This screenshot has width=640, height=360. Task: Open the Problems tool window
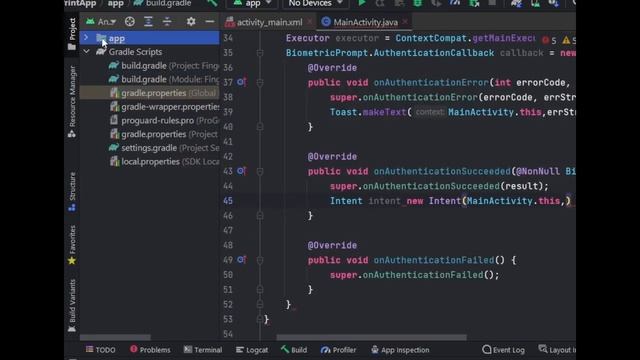[150, 350]
